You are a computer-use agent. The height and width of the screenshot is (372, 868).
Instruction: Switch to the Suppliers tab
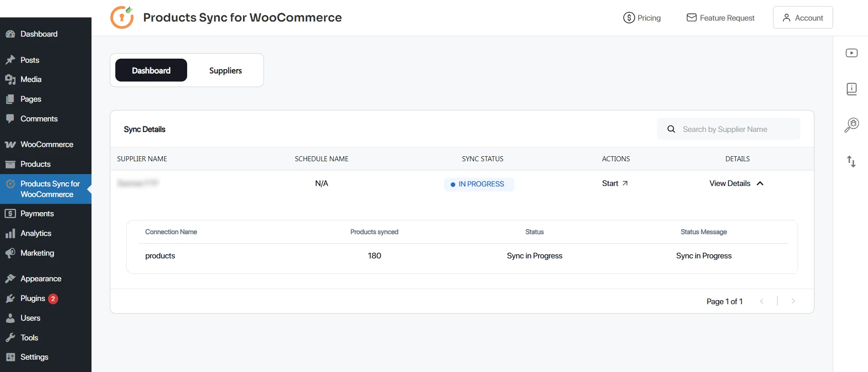tap(226, 71)
